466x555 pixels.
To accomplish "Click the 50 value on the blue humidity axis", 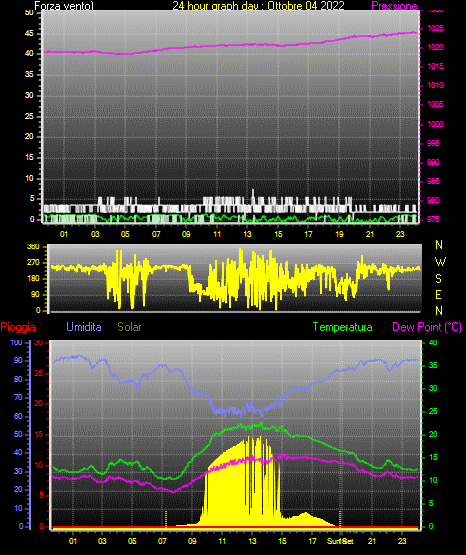I will coord(18,434).
